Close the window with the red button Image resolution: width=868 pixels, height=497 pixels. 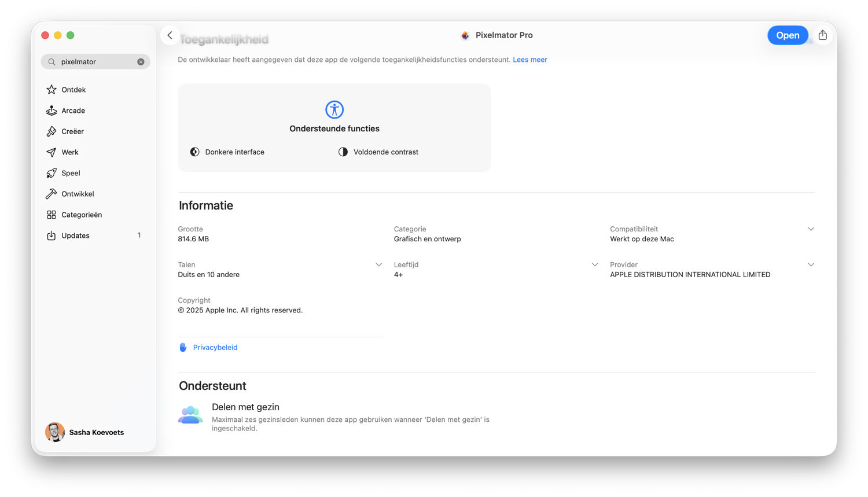45,35
